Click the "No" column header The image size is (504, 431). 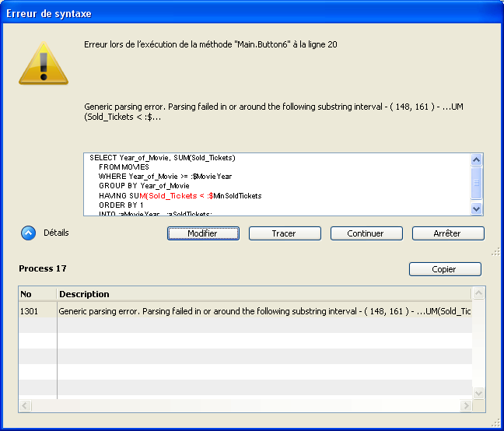[x=37, y=294]
